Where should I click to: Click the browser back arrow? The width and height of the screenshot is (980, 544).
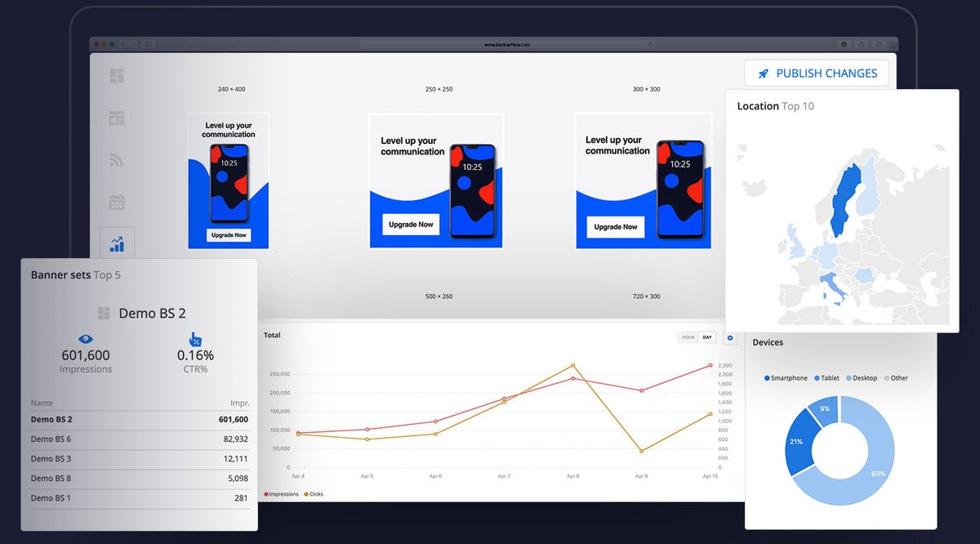coord(123,44)
